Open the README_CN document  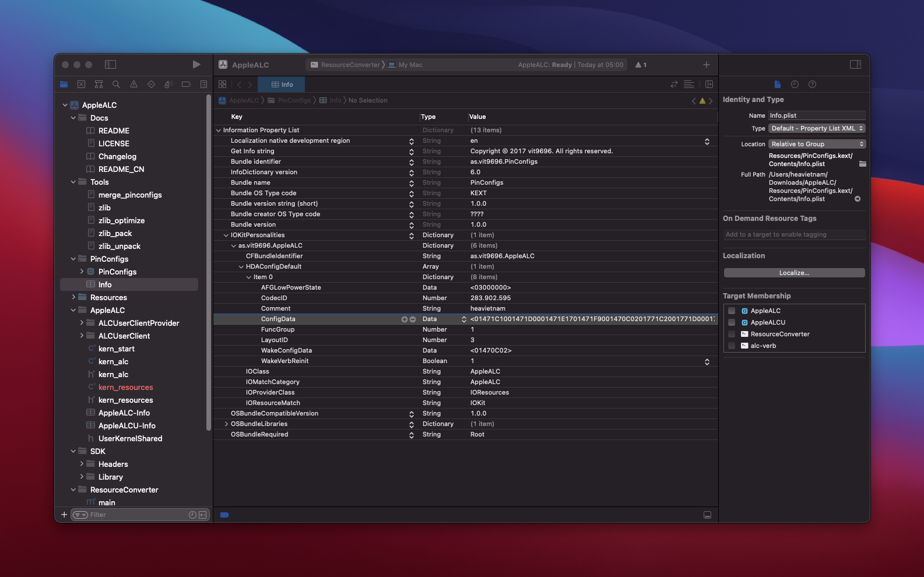(x=121, y=169)
